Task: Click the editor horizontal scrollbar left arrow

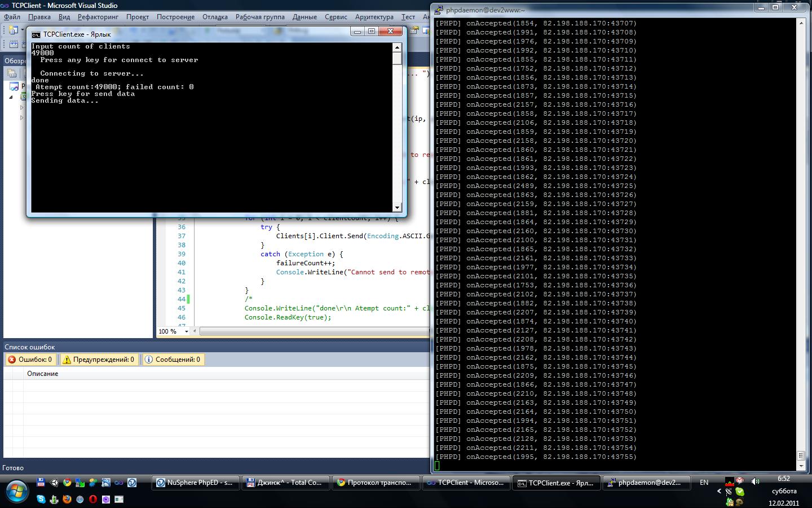Action: (x=195, y=331)
